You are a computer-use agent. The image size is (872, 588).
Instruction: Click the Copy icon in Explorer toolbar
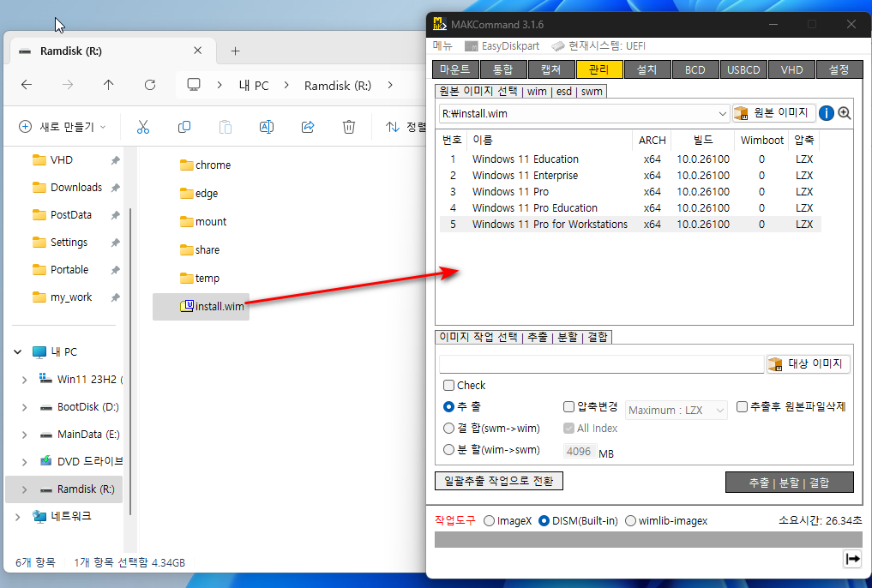(x=184, y=127)
